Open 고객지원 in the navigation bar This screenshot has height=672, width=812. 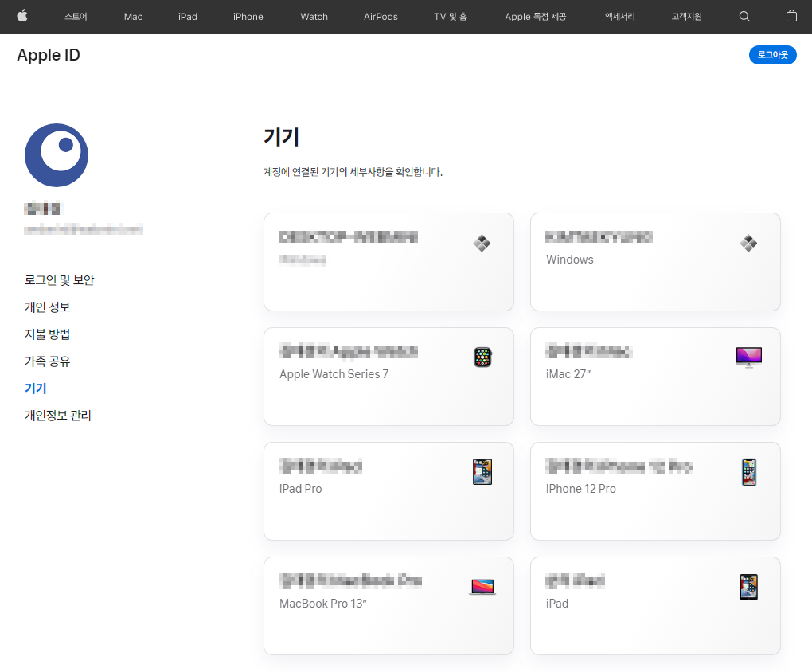pyautogui.click(x=687, y=17)
